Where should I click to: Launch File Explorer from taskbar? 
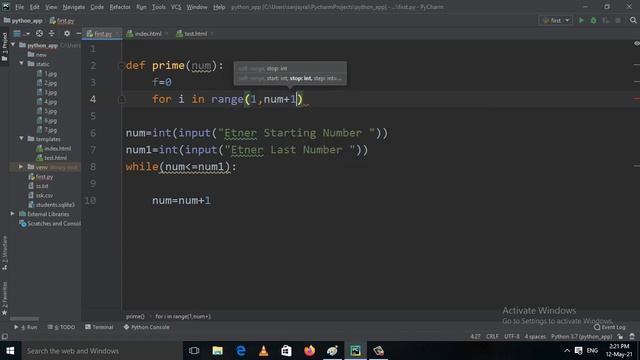217,351
